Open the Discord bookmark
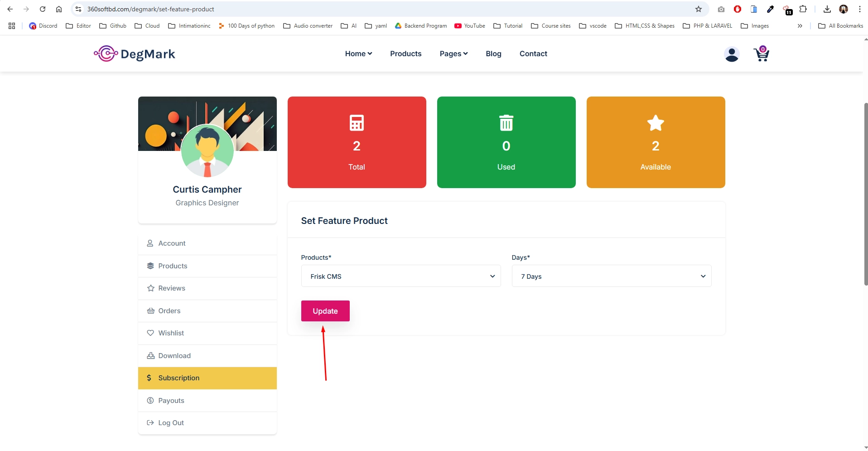This screenshot has width=868, height=451. pos(43,26)
